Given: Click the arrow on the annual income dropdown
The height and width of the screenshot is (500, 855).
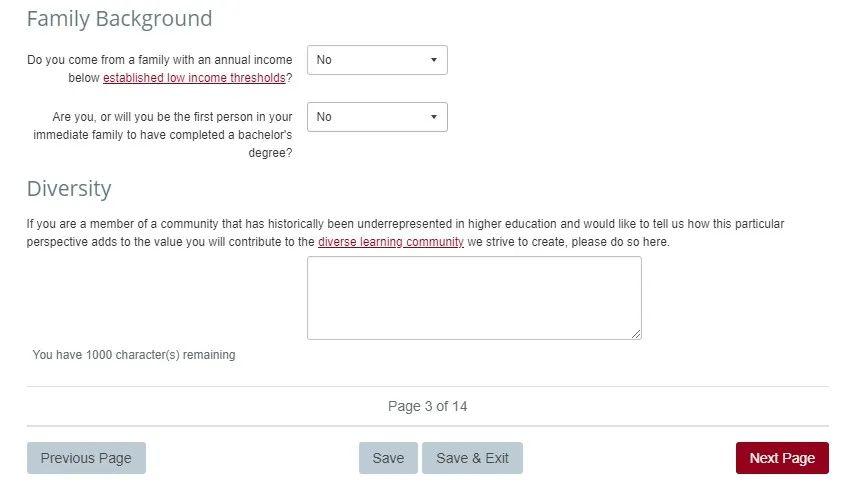Looking at the screenshot, I should [x=433, y=60].
